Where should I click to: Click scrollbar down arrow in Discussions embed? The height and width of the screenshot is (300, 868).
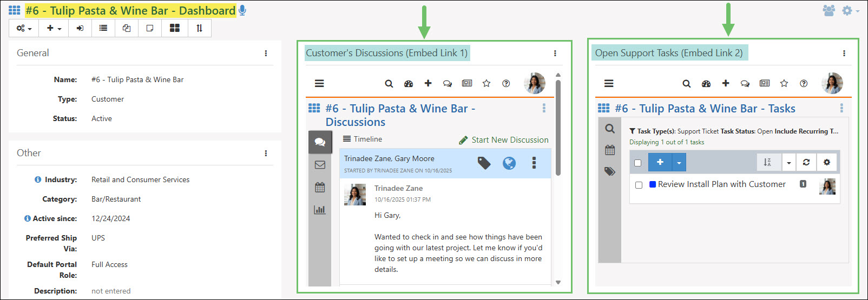coord(558,282)
